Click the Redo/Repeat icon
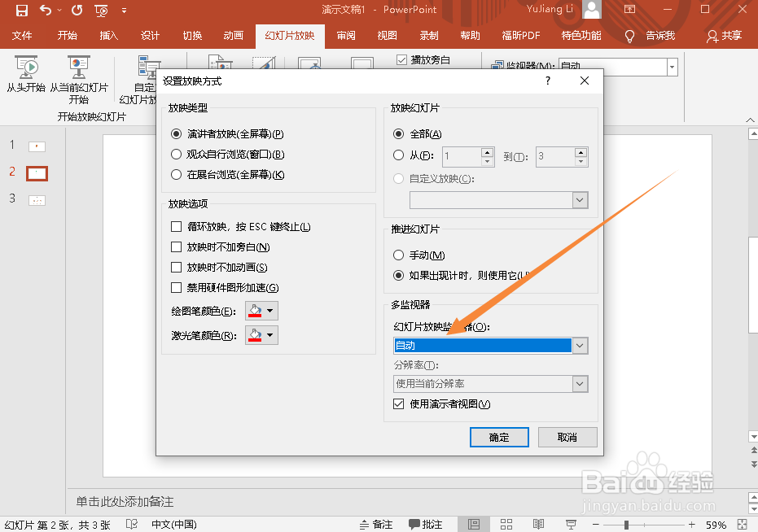 (x=77, y=10)
